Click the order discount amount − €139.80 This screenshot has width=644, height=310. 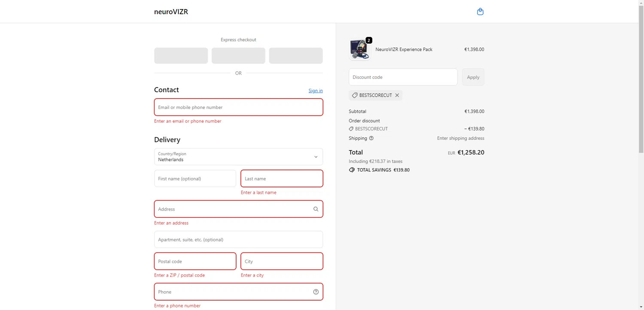(x=474, y=129)
